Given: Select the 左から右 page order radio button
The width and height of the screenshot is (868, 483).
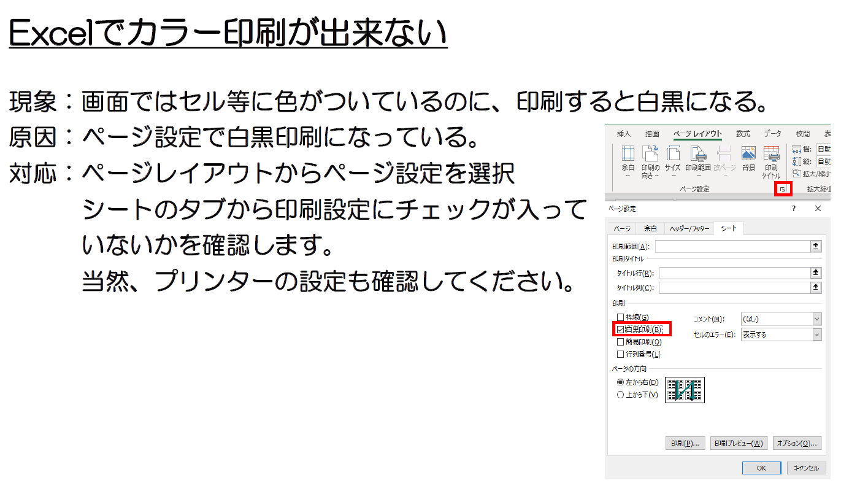Looking at the screenshot, I should click(x=621, y=382).
